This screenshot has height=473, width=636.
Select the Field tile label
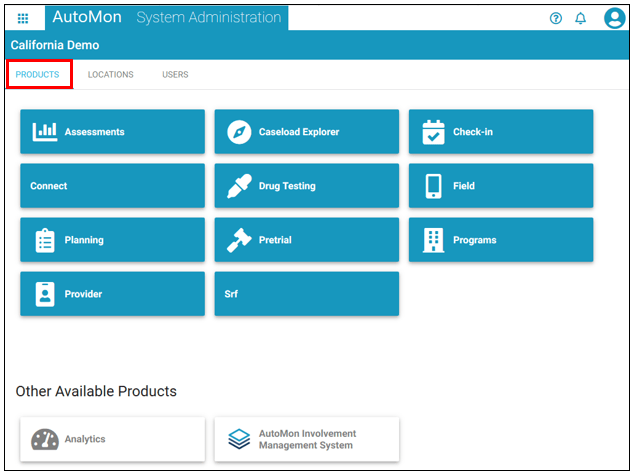coord(464,186)
